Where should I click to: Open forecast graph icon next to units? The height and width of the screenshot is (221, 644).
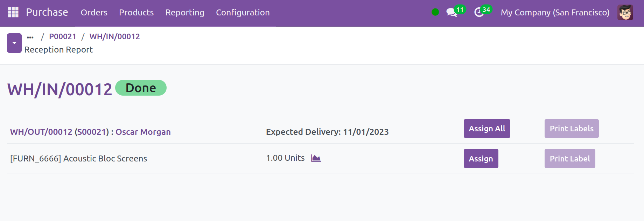(x=316, y=158)
